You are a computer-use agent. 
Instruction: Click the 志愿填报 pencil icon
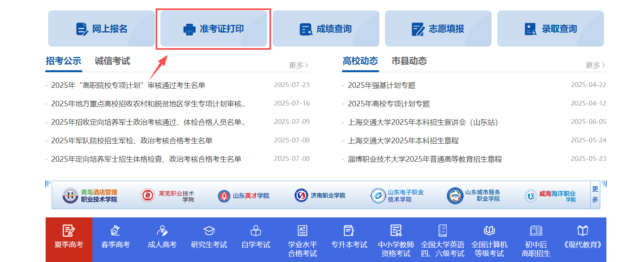(x=418, y=29)
